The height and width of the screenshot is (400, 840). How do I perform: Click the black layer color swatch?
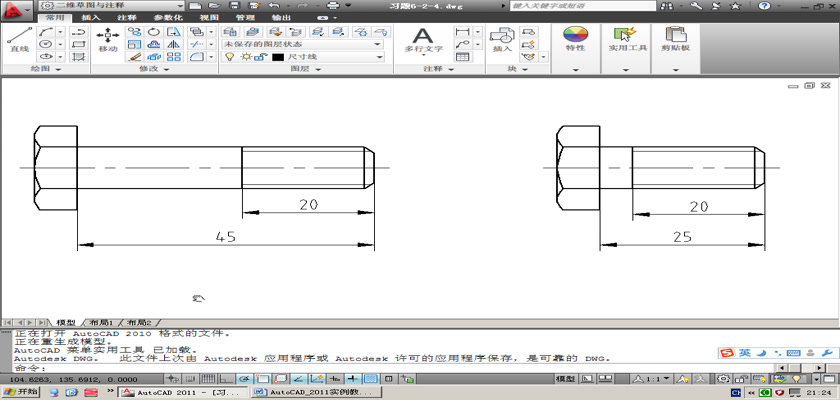coord(278,58)
